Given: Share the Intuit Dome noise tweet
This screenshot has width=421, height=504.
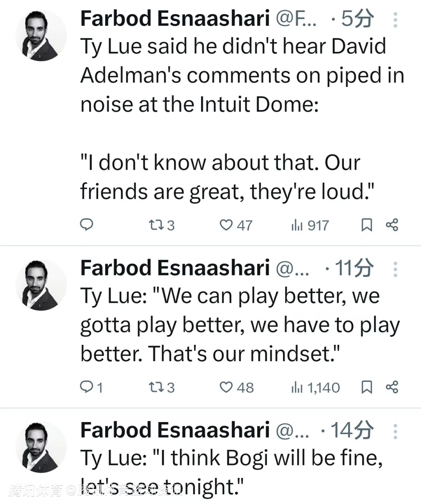Looking at the screenshot, I should (392, 225).
